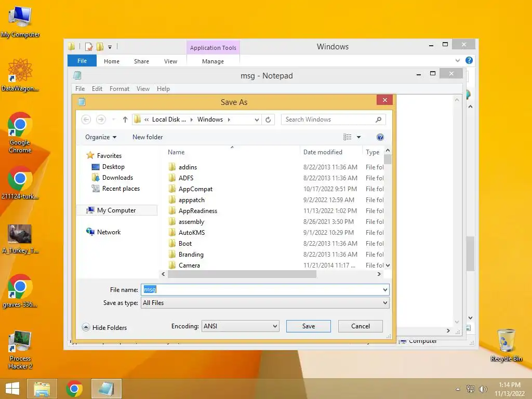The width and height of the screenshot is (532, 399).
Task: Select addins folder
Action: [188, 167]
